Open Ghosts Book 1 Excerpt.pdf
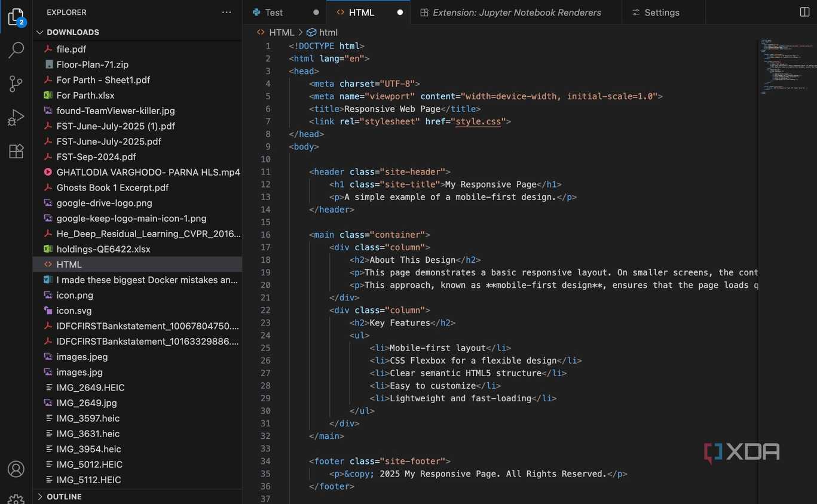The width and height of the screenshot is (817, 504). (x=137, y=188)
